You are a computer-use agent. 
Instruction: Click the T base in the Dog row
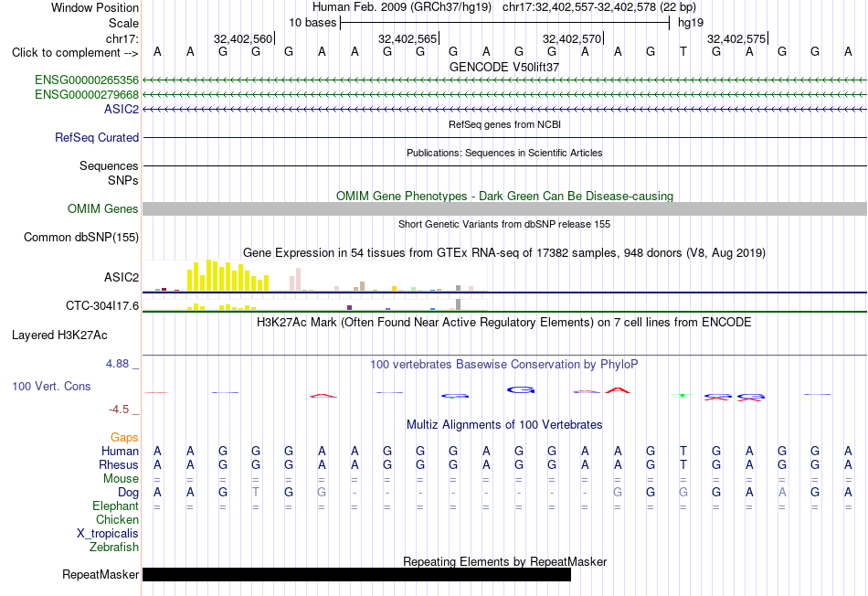pos(256,492)
